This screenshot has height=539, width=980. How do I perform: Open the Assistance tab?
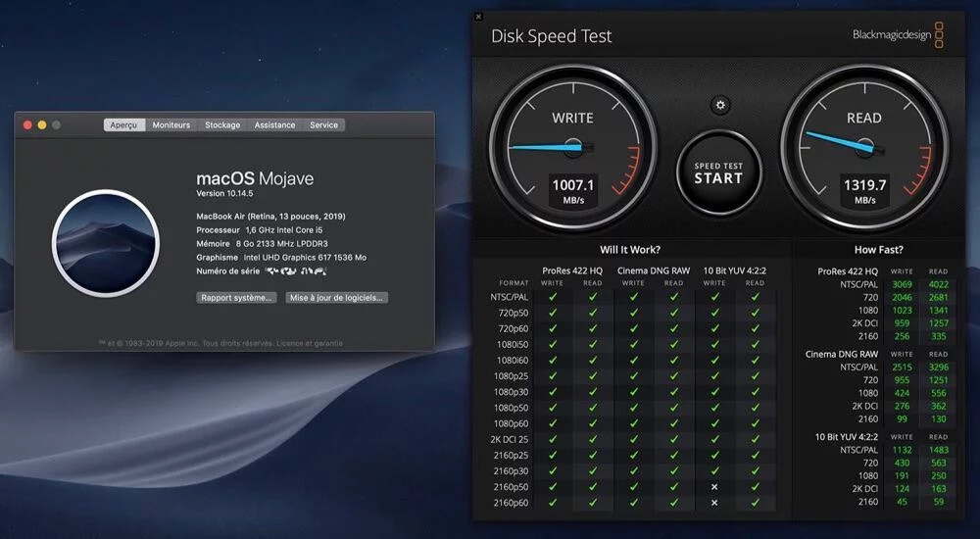[274, 125]
